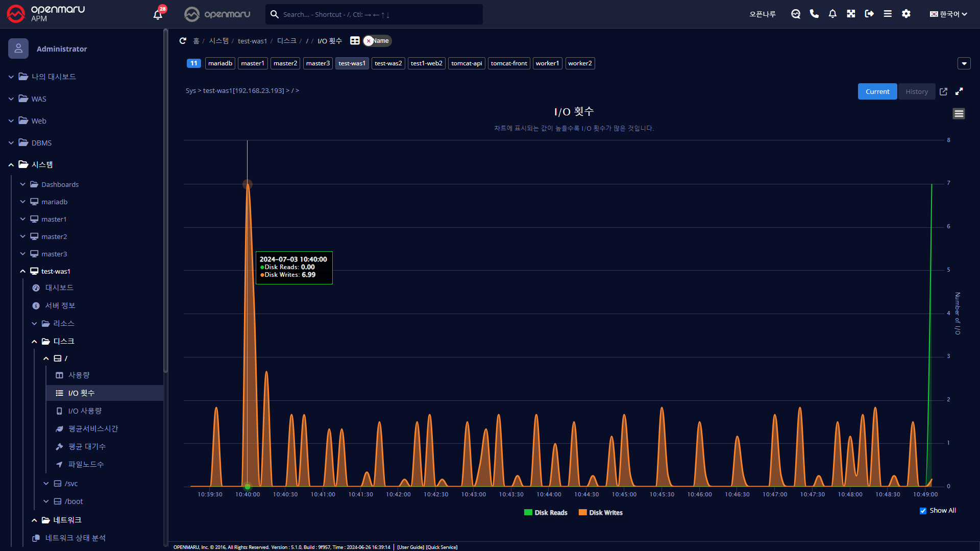Viewport: 980px width, 551px height.
Task: Select the test-was2 server tab
Action: pyautogui.click(x=388, y=63)
